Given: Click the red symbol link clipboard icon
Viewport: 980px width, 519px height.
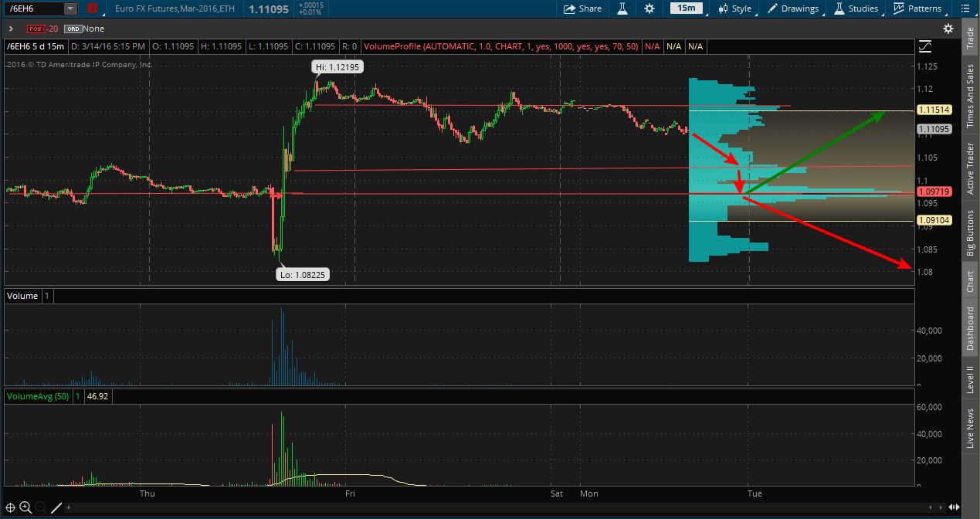Looking at the screenshot, I should click(93, 8).
